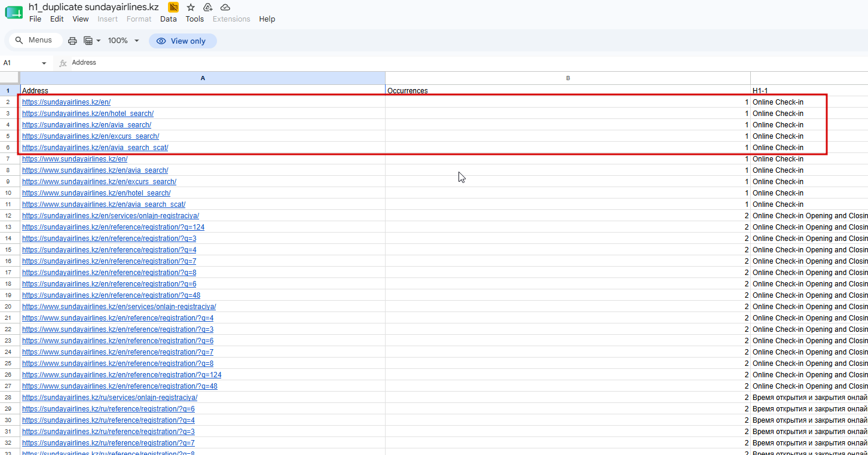Open the non-www excurs_search link in row 5
The image size is (868, 455).
point(90,136)
